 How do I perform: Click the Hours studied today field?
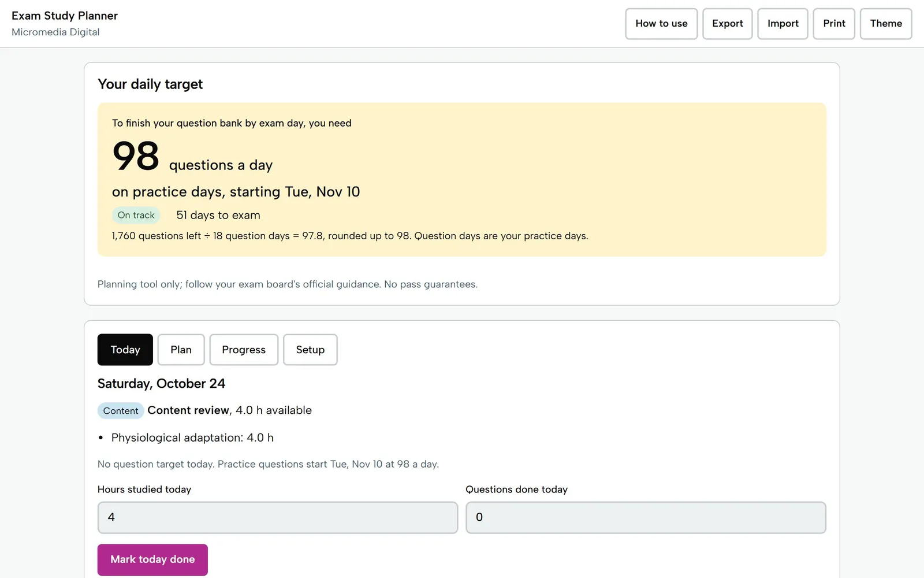[x=278, y=517]
